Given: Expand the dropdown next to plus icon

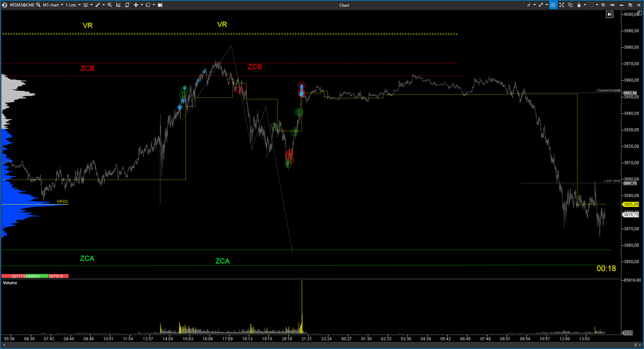Looking at the screenshot, I should (142, 5).
